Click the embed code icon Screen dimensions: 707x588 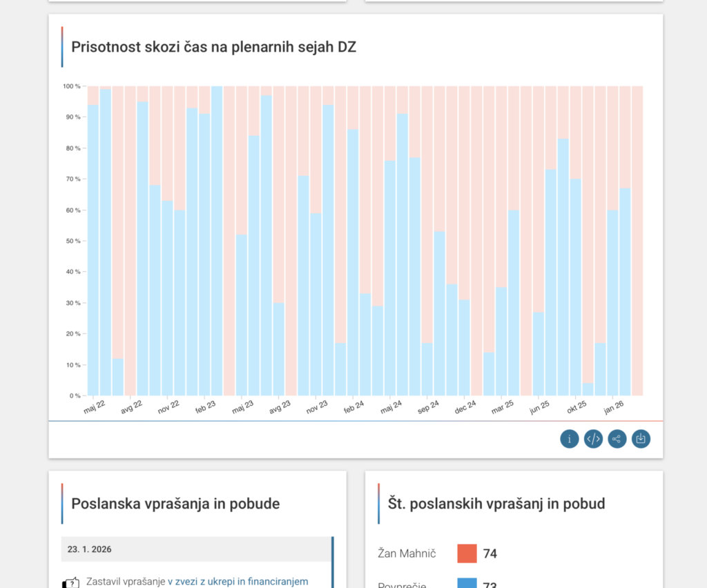(593, 439)
